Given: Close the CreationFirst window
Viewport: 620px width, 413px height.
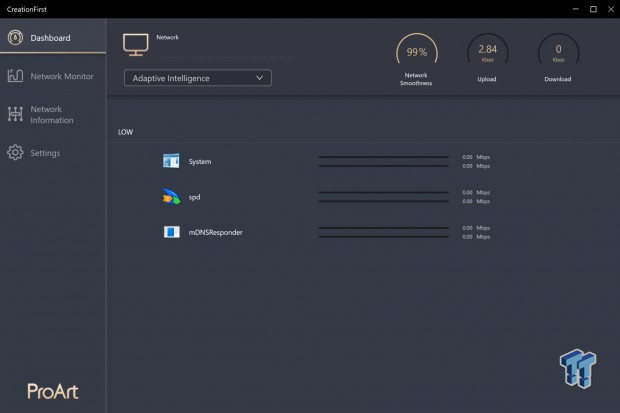Looking at the screenshot, I should 611,9.
